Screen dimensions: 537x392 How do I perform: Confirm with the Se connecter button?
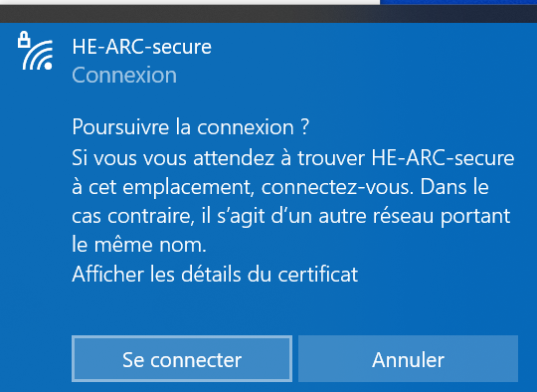182,359
